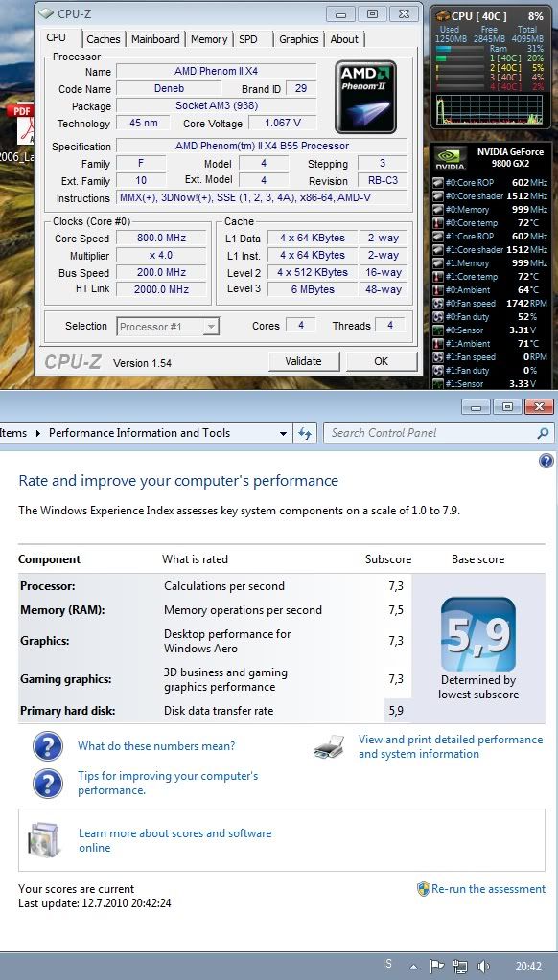Click the #0:Core ROP row icon
The height and width of the screenshot is (980, 558).
pos(438,183)
